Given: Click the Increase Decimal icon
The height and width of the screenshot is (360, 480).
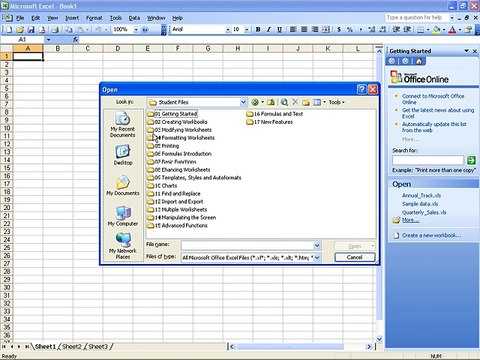Looking at the screenshot, I should click(372, 30).
